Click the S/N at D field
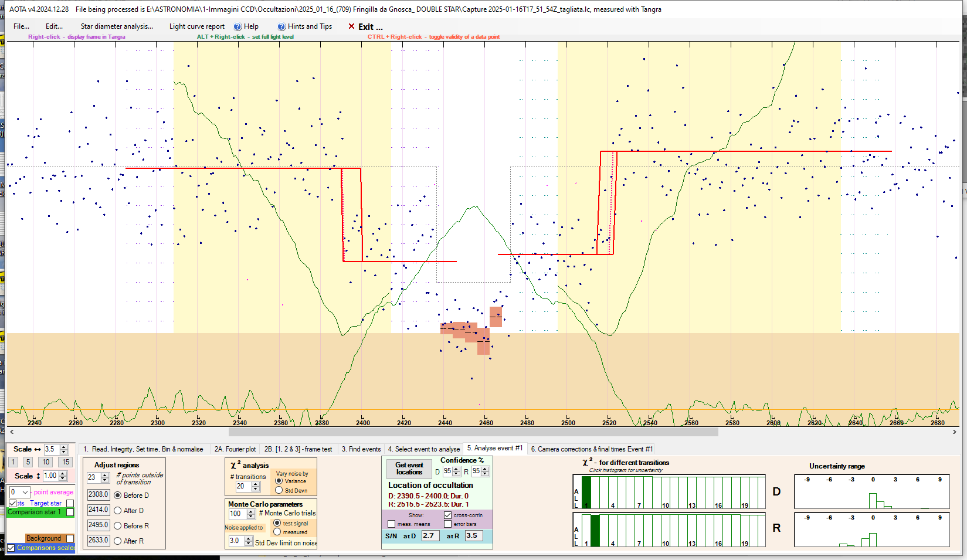The height and width of the screenshot is (560, 967). [x=430, y=536]
